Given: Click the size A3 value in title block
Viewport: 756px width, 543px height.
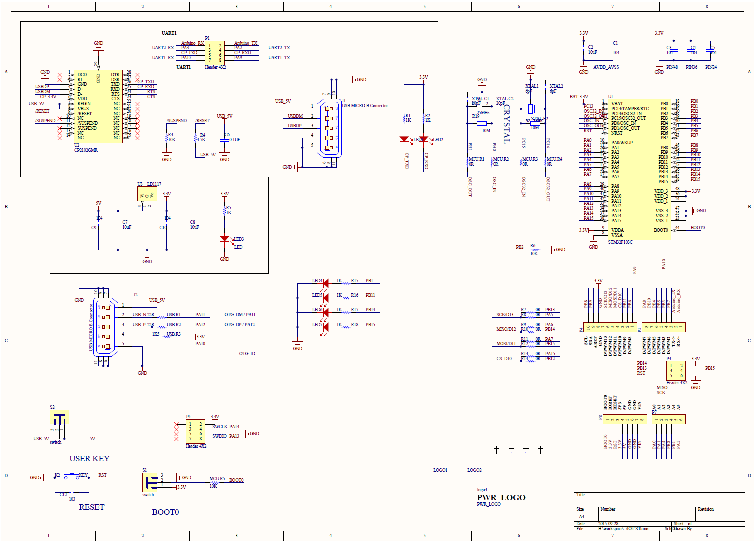Looking at the screenshot, I should pos(581,517).
